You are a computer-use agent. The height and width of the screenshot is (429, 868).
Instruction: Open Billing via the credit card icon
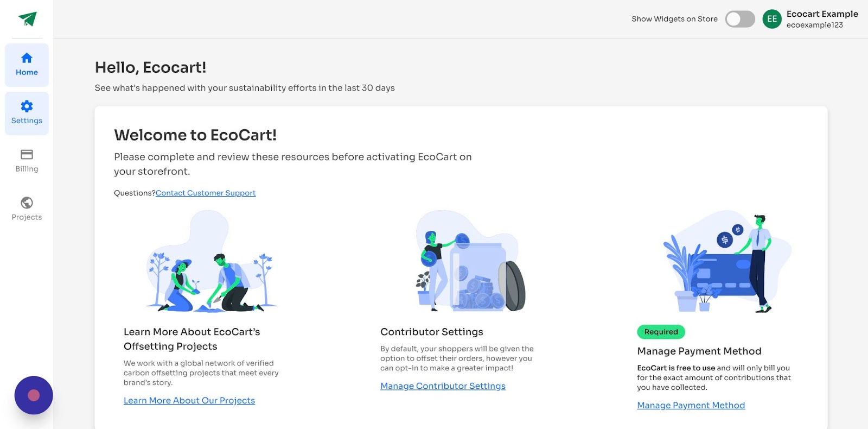click(27, 154)
